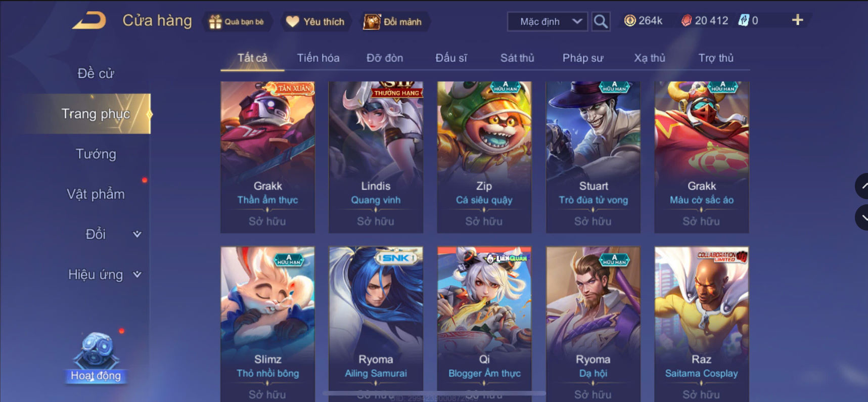Switch to the Pháp sư tab
This screenshot has height=402, width=868.
click(583, 58)
